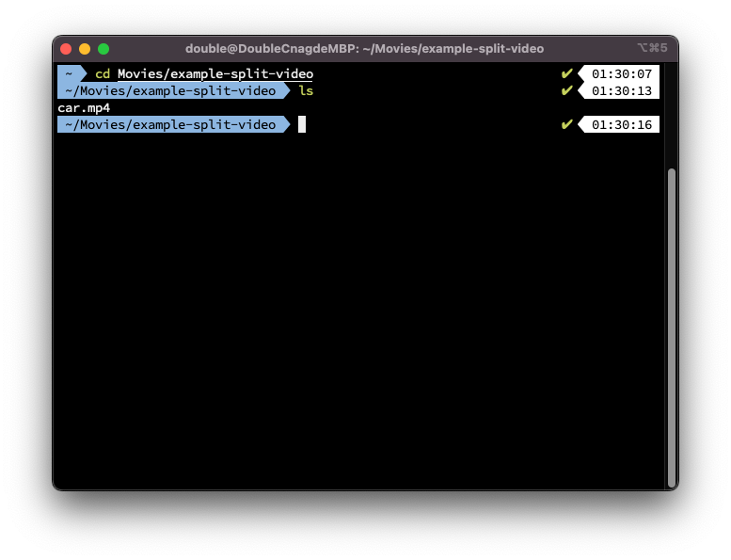Screen dimensions: 731x560
Task: Click the timestamp 01:30:13
Action: 622,90
